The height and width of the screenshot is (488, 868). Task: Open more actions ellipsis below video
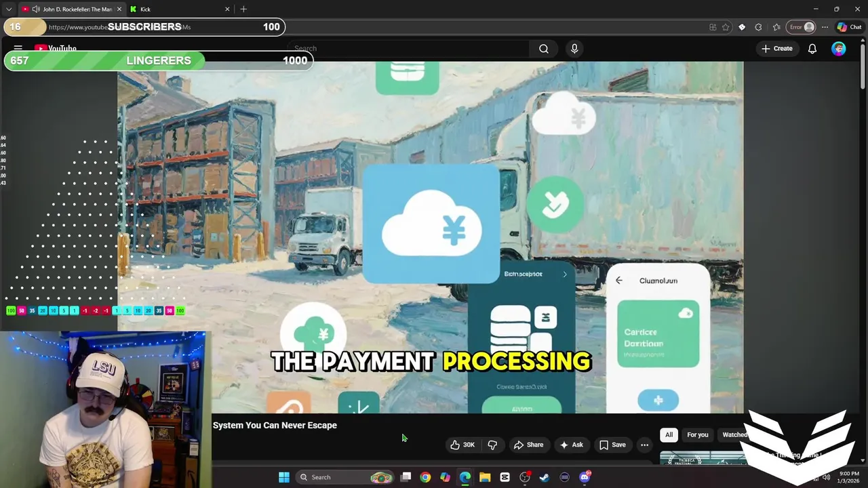[x=644, y=445]
